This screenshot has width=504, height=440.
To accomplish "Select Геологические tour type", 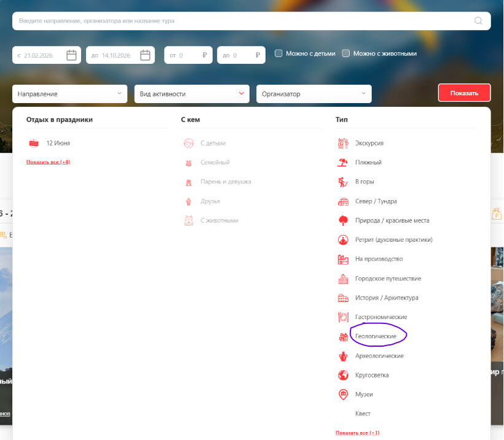I will [x=376, y=336].
